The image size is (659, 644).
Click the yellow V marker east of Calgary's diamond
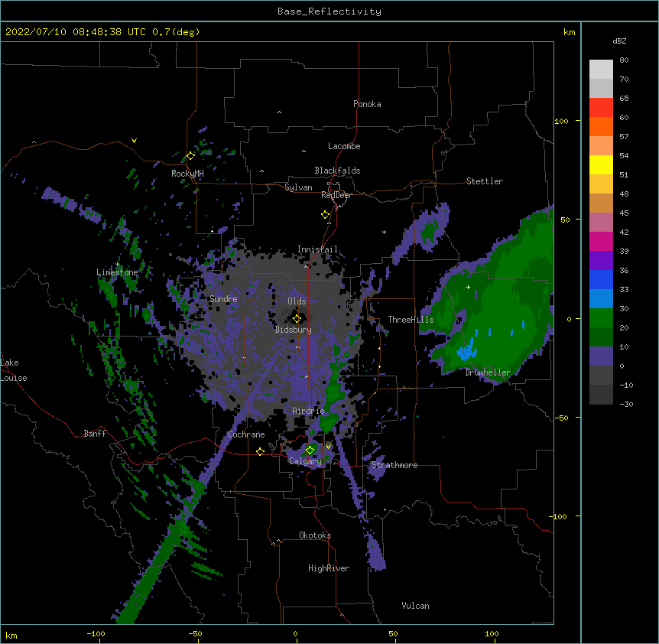point(328,447)
